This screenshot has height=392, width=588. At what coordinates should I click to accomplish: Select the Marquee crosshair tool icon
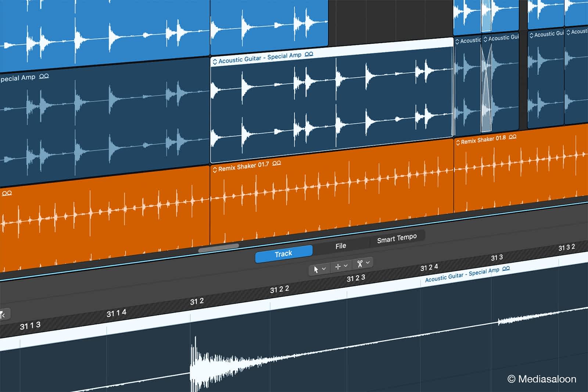coord(338,267)
